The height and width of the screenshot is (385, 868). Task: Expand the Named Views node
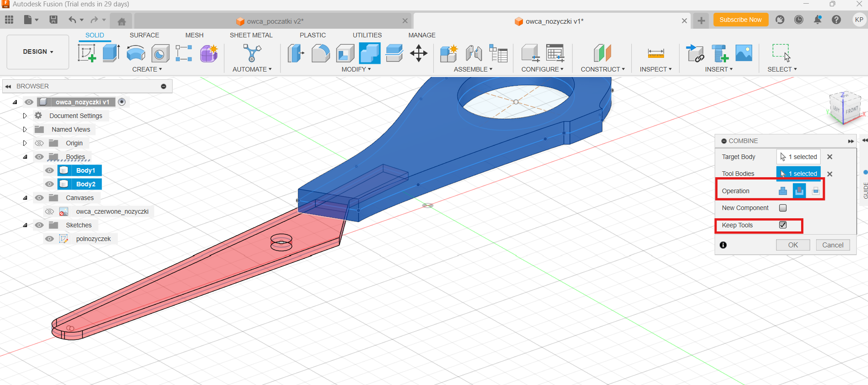pyautogui.click(x=25, y=129)
